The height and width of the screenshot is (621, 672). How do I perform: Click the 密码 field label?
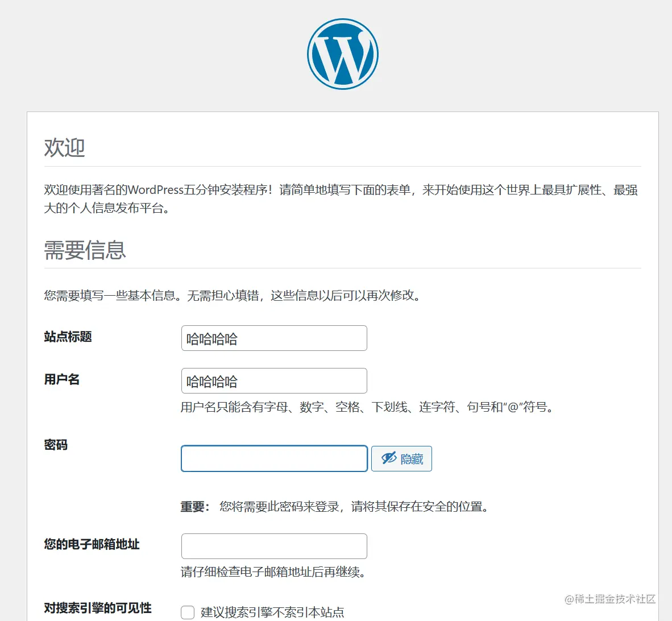point(56,445)
